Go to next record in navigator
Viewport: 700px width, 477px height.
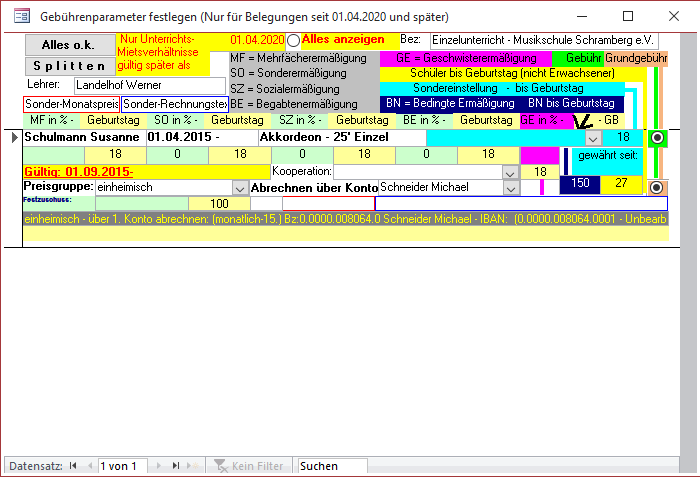pyautogui.click(x=160, y=466)
